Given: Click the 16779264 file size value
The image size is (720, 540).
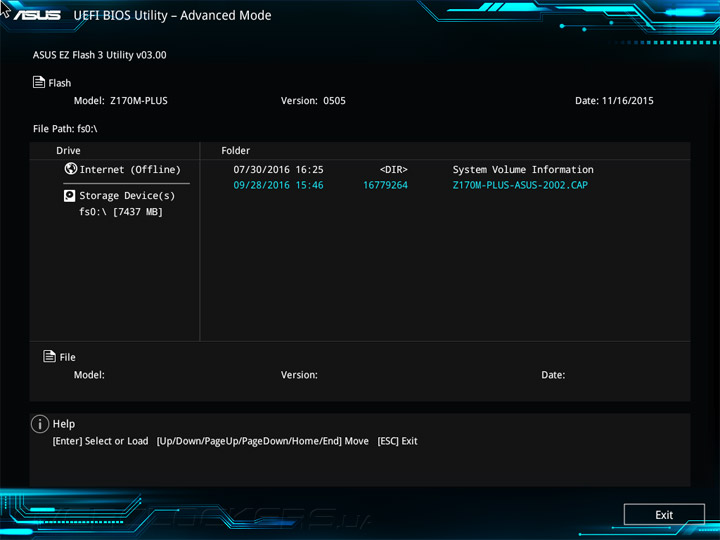Looking at the screenshot, I should 385,185.
